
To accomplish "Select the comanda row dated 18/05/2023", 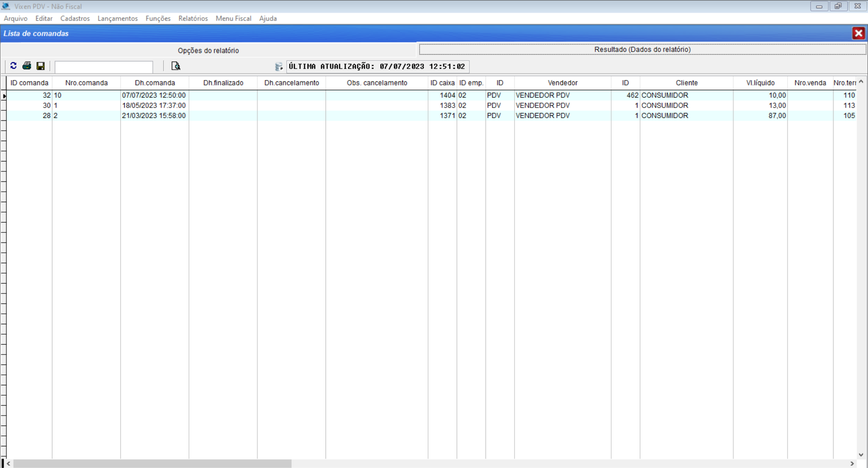I will point(154,105).
